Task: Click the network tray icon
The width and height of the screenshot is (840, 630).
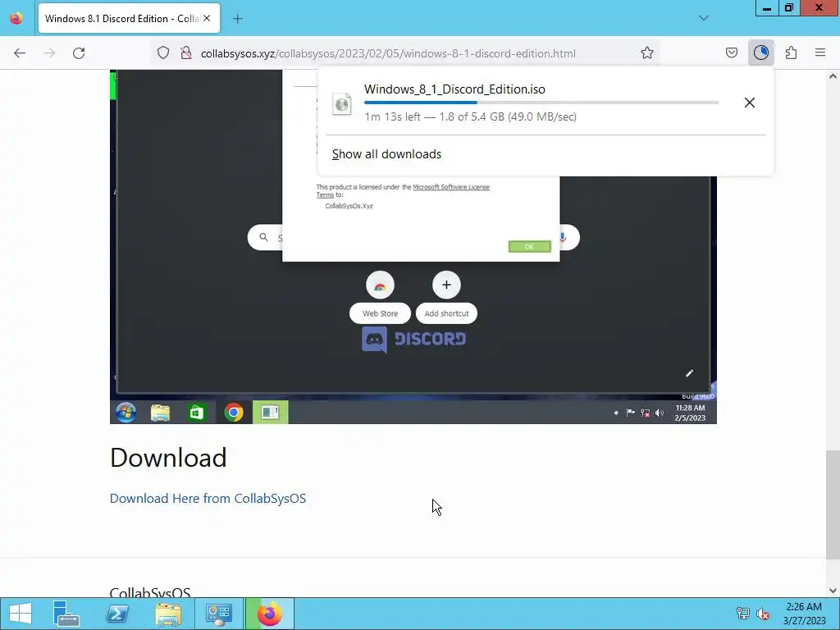Action: tap(742, 614)
